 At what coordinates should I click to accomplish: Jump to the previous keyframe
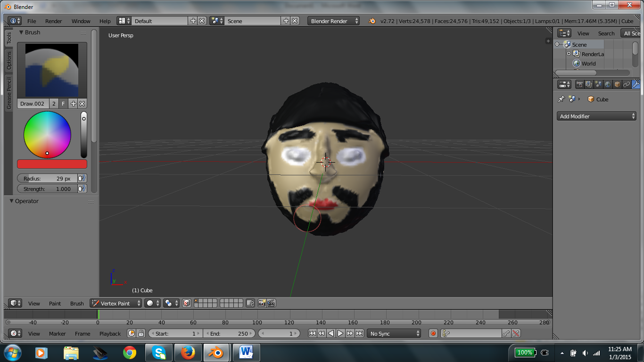tap(322, 333)
